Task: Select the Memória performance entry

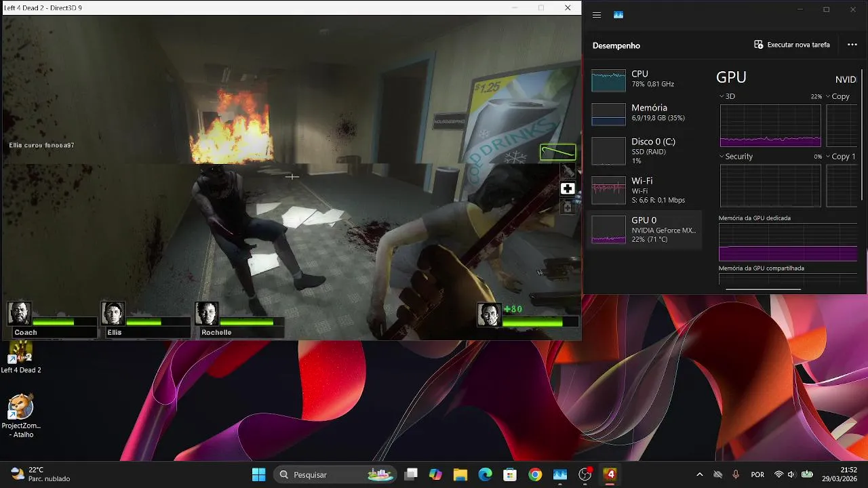Action: tap(646, 113)
